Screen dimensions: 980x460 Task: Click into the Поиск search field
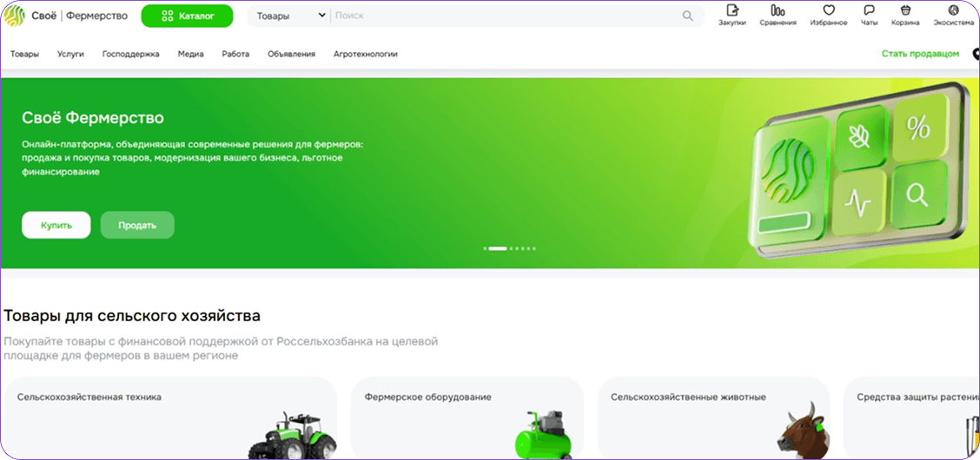[504, 16]
